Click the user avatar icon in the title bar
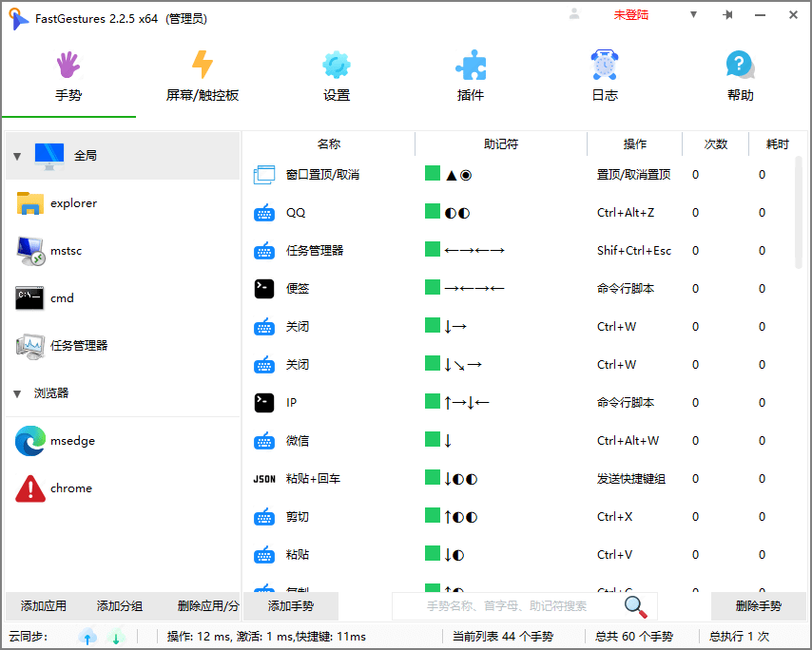The width and height of the screenshot is (812, 650). (572, 15)
